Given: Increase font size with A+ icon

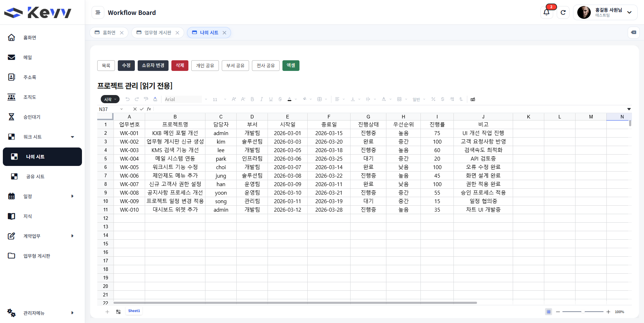Looking at the screenshot, I should pos(234,99).
